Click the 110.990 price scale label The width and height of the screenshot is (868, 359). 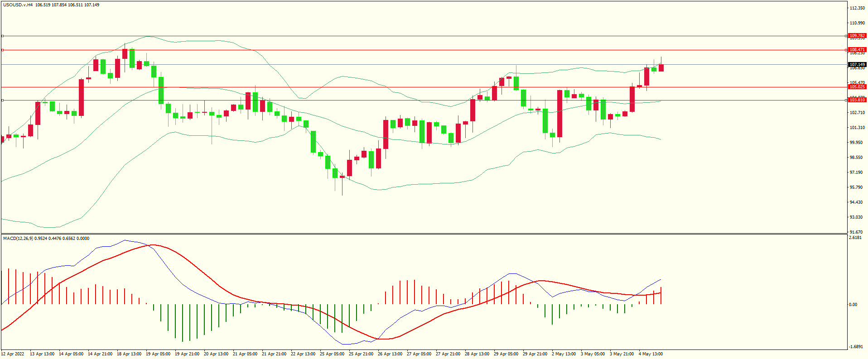(x=858, y=23)
